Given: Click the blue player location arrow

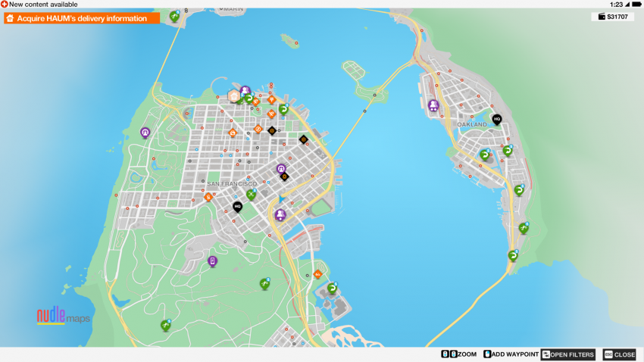Looking at the screenshot, I should coord(281,199).
